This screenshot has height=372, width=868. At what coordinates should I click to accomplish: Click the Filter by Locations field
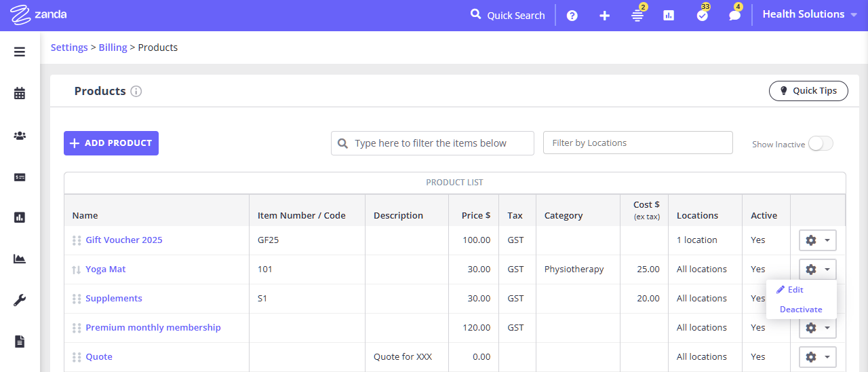[637, 143]
